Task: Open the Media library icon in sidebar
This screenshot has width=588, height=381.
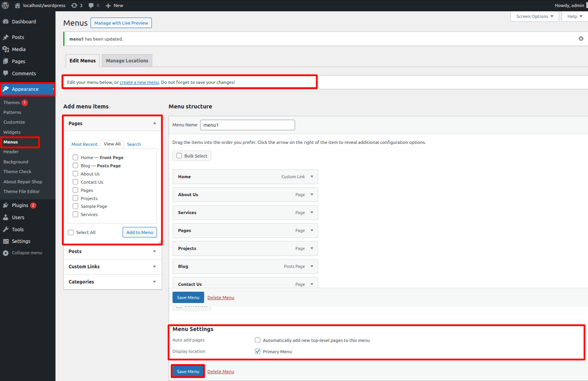Action: [6, 50]
